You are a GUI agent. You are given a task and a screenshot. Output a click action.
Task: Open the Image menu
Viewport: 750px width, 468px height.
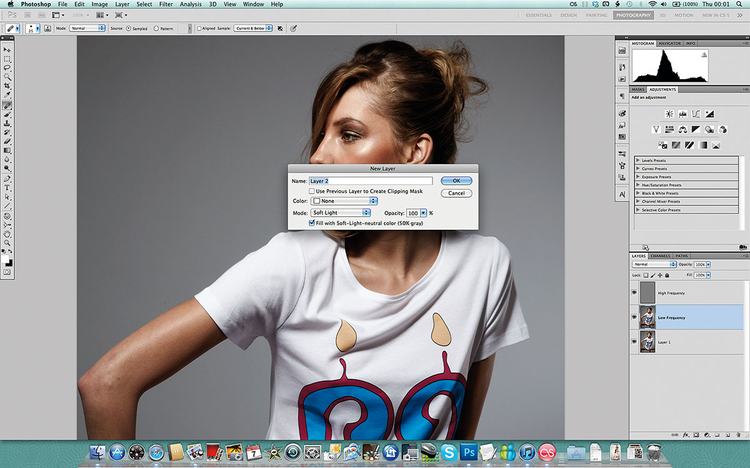(99, 4)
